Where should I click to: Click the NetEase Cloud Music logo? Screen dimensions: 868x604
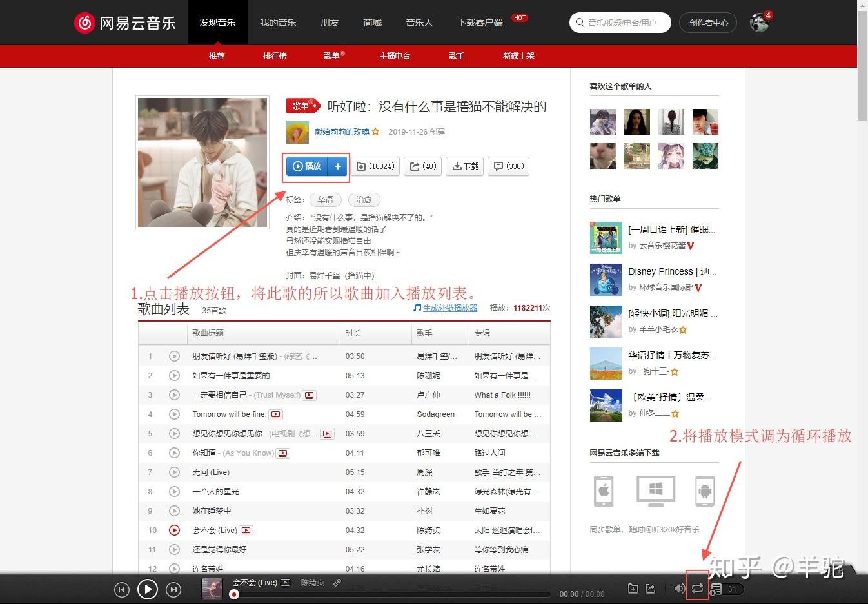pos(125,23)
